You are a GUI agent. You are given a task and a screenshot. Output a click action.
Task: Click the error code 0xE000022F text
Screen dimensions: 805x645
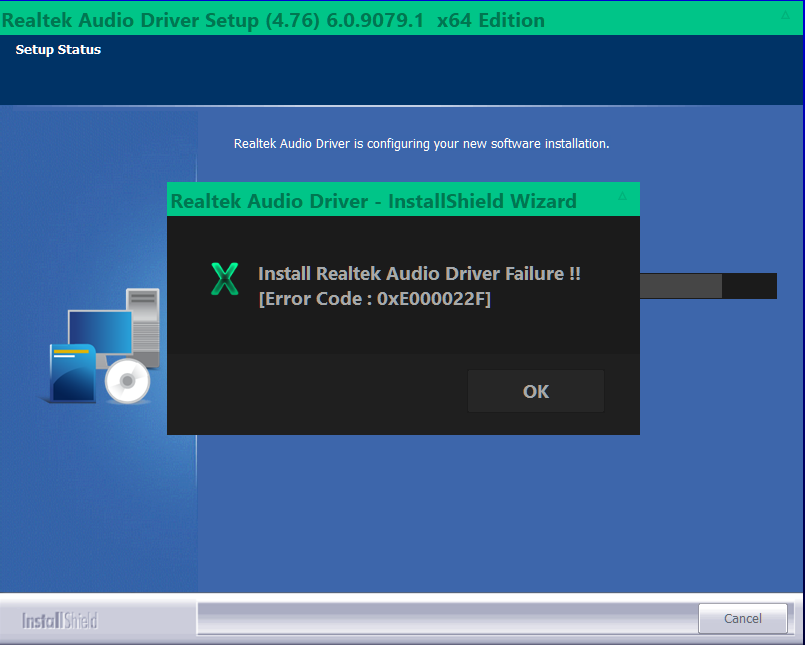coord(377,298)
